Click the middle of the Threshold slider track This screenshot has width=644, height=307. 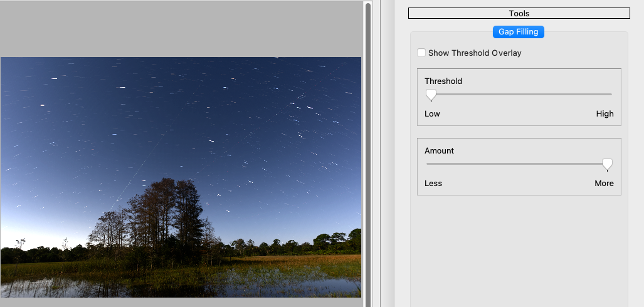pyautogui.click(x=519, y=95)
